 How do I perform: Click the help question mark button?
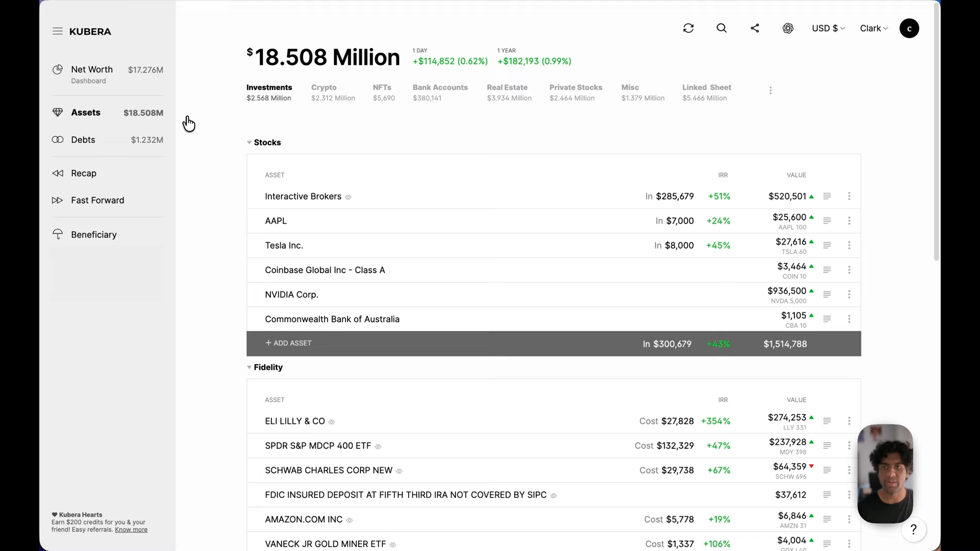[x=913, y=530]
